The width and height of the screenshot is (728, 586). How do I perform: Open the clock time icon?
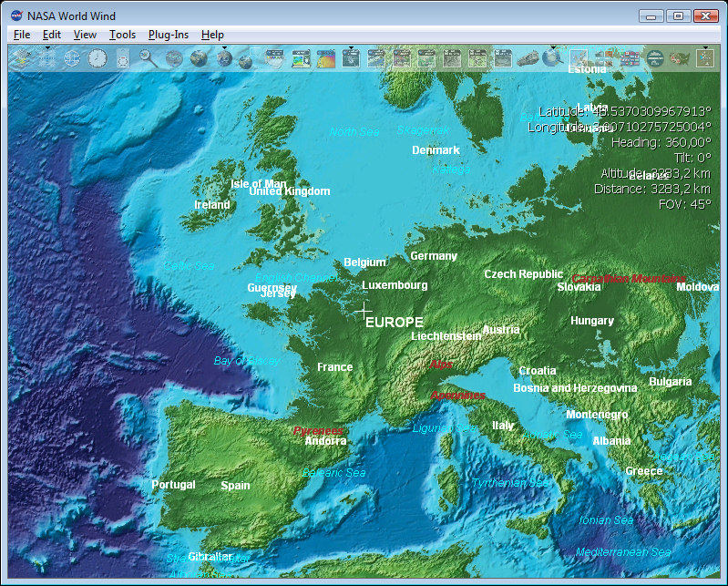[x=97, y=58]
